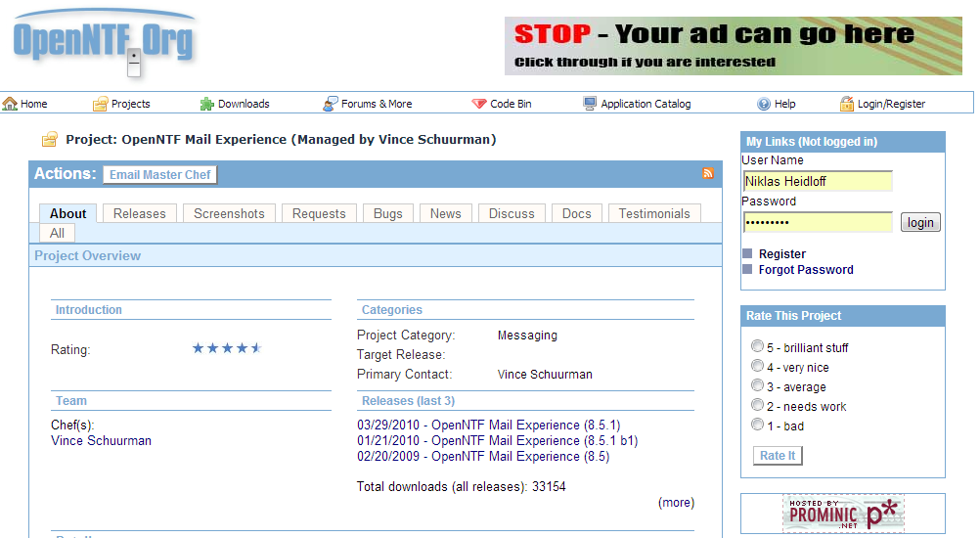The image size is (980, 538).
Task: Open the Forgot Password link
Action: [806, 270]
